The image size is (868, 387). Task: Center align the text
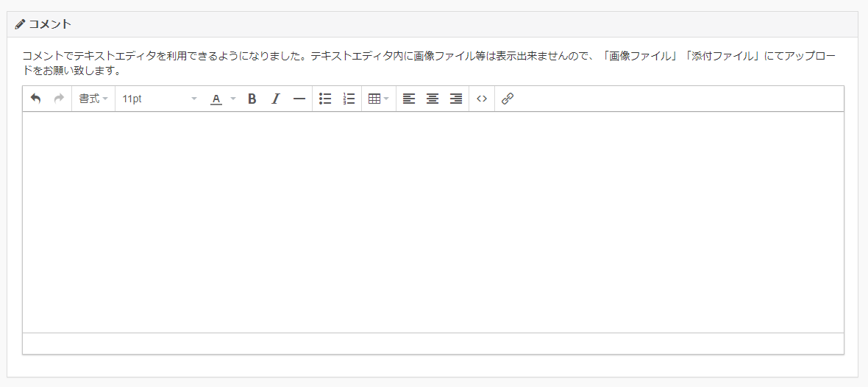[x=433, y=99]
